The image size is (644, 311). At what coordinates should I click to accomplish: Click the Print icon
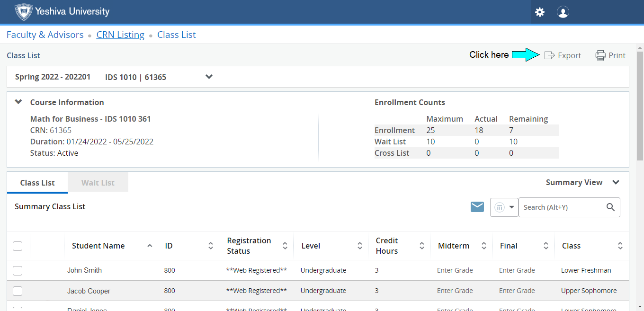coord(600,55)
